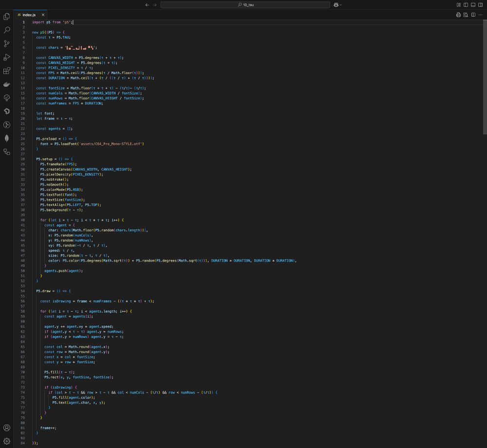Toggle the bottom panel

473,5
